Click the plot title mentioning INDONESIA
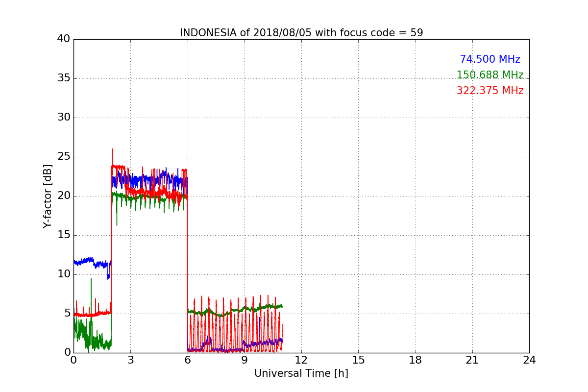Screen dimensions: 588x392 click(301, 33)
